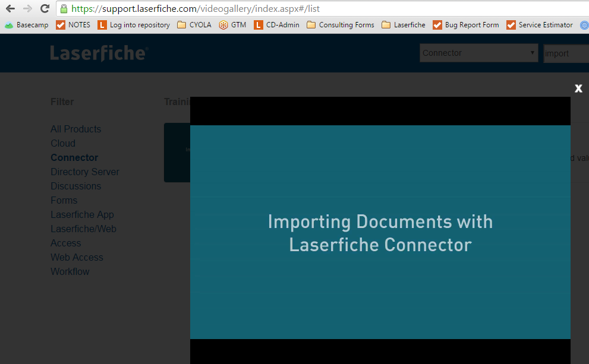Screen dimensions: 589x364
Task: Filter by Directory Server
Action: 85,172
